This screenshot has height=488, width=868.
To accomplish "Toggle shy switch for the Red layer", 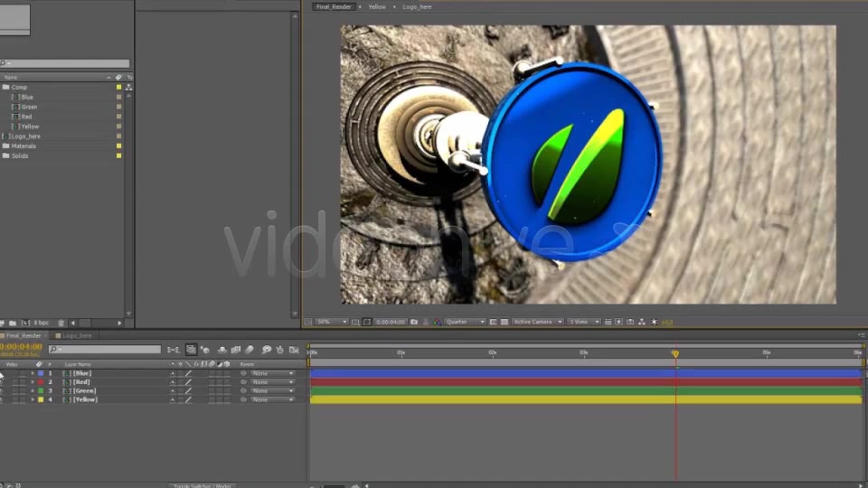I will click(x=172, y=382).
